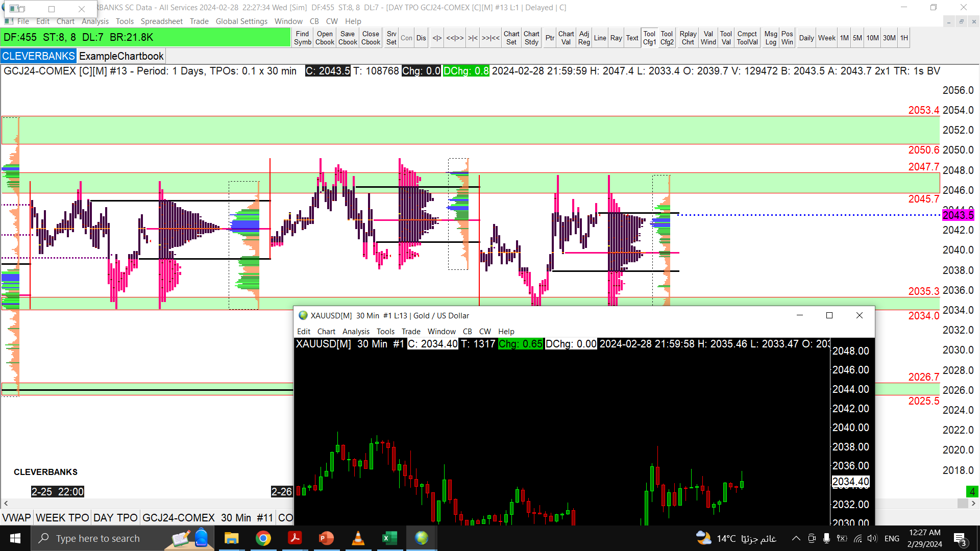Open Excel from the Windows taskbar
Screen dimensions: 980x551
(389, 538)
